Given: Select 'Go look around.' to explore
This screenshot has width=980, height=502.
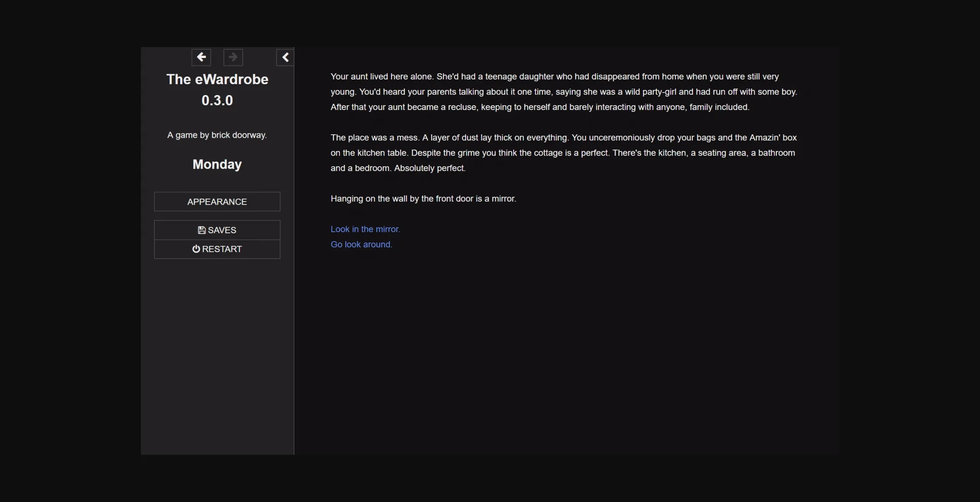Looking at the screenshot, I should pos(361,244).
